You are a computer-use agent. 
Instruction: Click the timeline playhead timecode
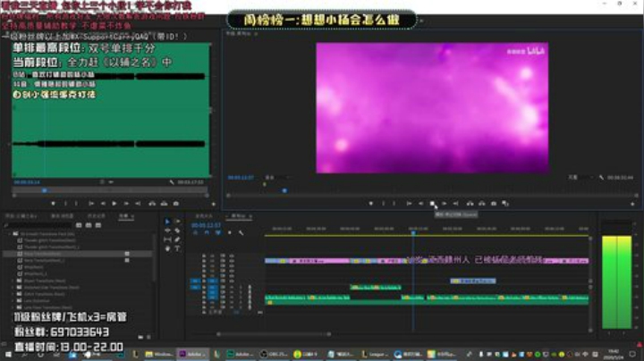pyautogui.click(x=206, y=225)
